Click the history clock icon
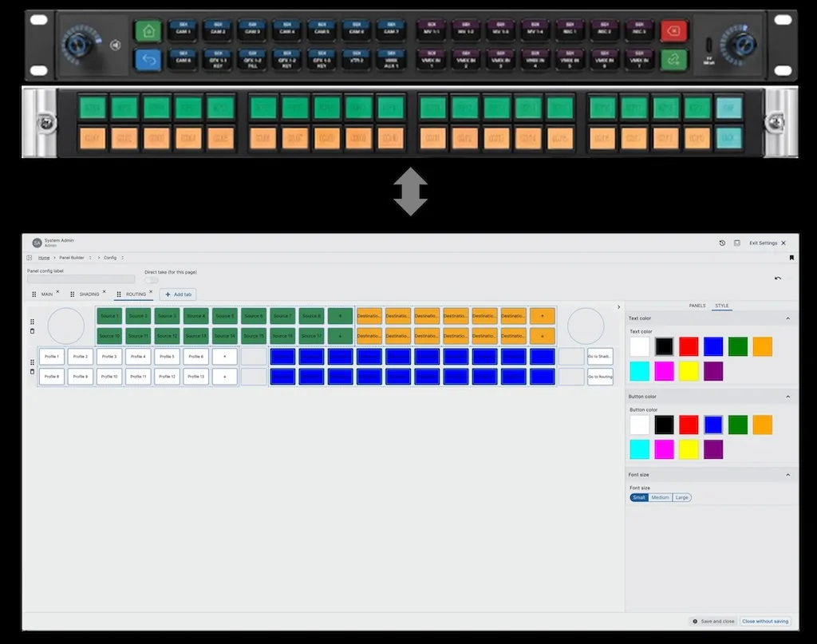This screenshot has height=644, width=817. pos(722,243)
